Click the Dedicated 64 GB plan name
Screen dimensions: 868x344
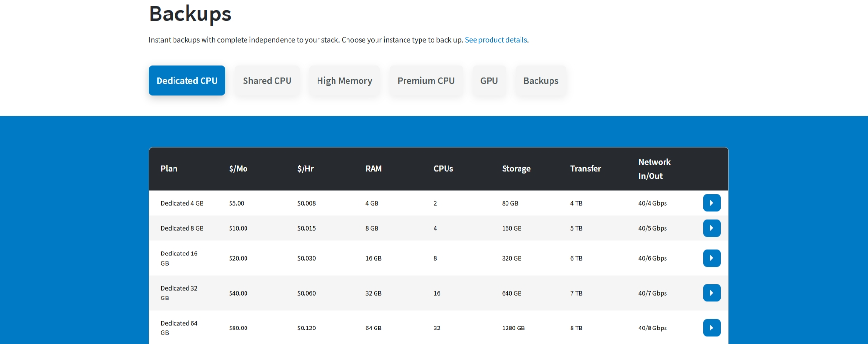coord(179,328)
